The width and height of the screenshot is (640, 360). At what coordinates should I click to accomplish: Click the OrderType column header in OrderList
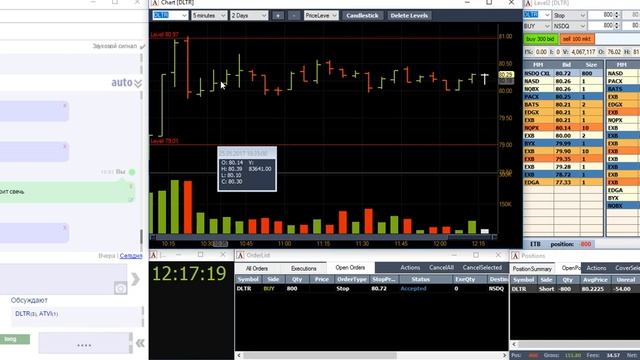click(x=351, y=280)
